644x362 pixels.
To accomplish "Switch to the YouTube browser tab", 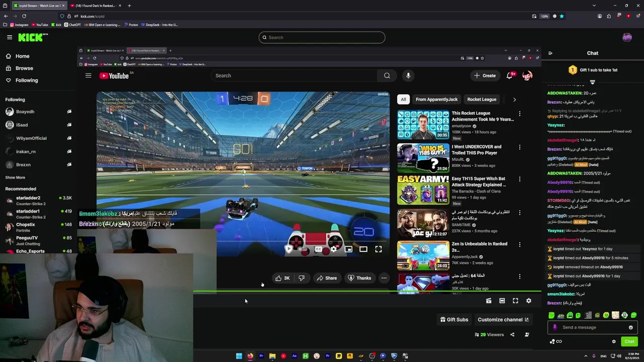I will [x=95, y=6].
